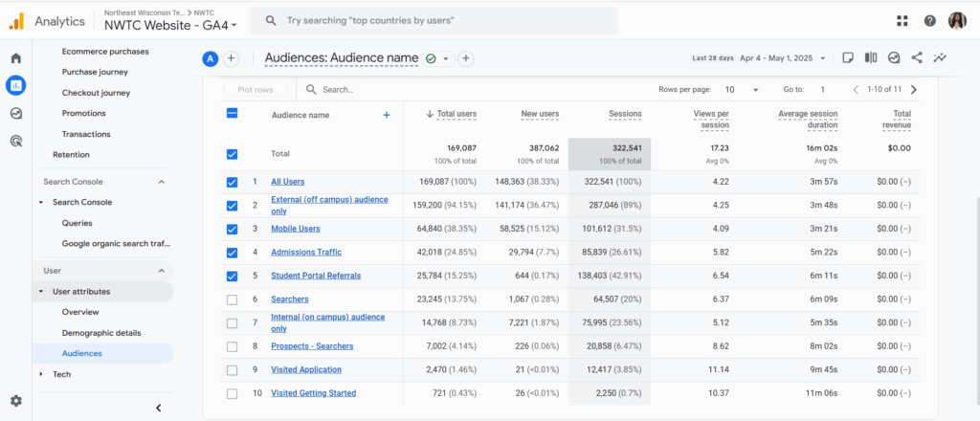The width and height of the screenshot is (980, 421).
Task: Focus the top Analytics search bar
Action: [x=434, y=21]
